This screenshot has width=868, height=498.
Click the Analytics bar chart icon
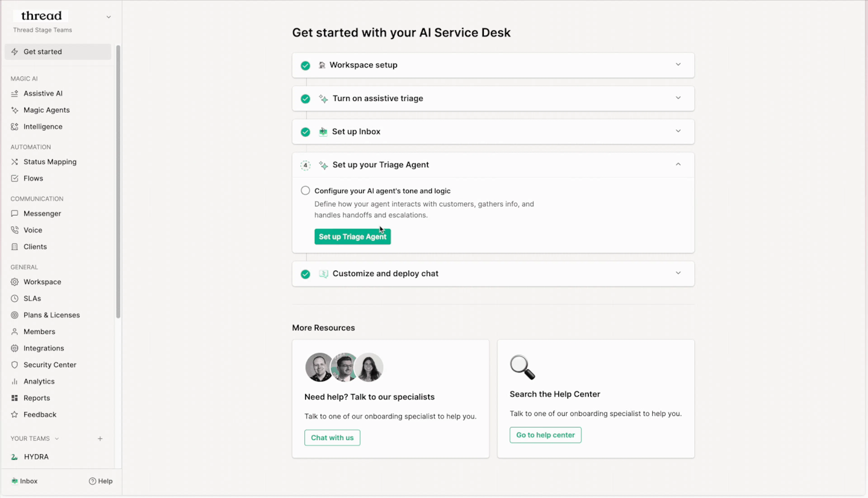(x=14, y=381)
